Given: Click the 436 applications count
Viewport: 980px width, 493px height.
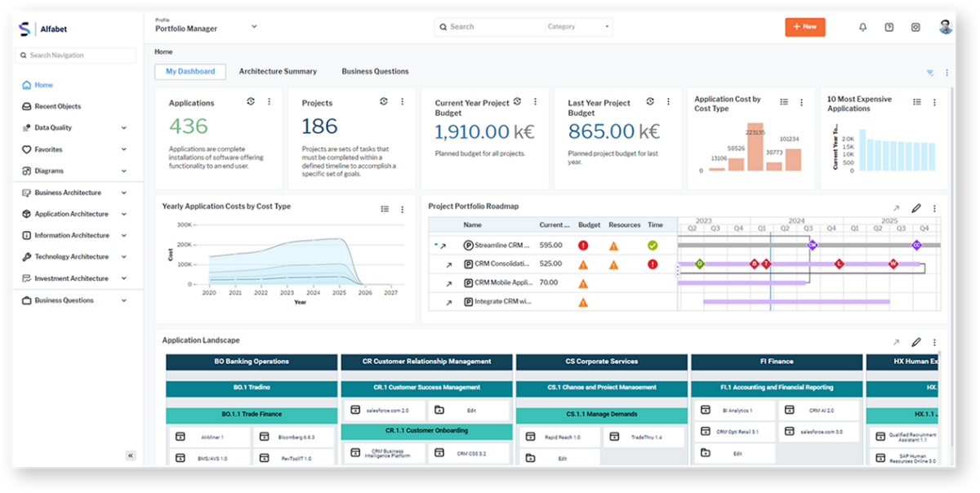Looking at the screenshot, I should coord(189,127).
